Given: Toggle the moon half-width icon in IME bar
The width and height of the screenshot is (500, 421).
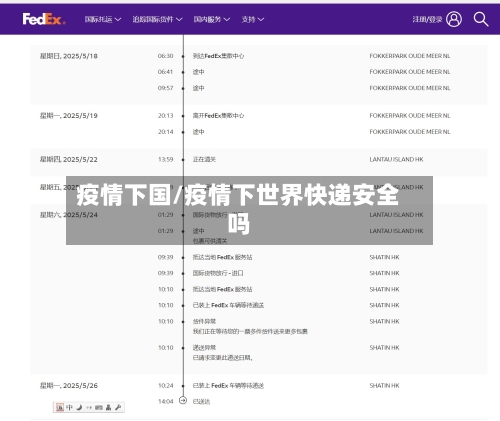Looking at the screenshot, I should point(79,407).
